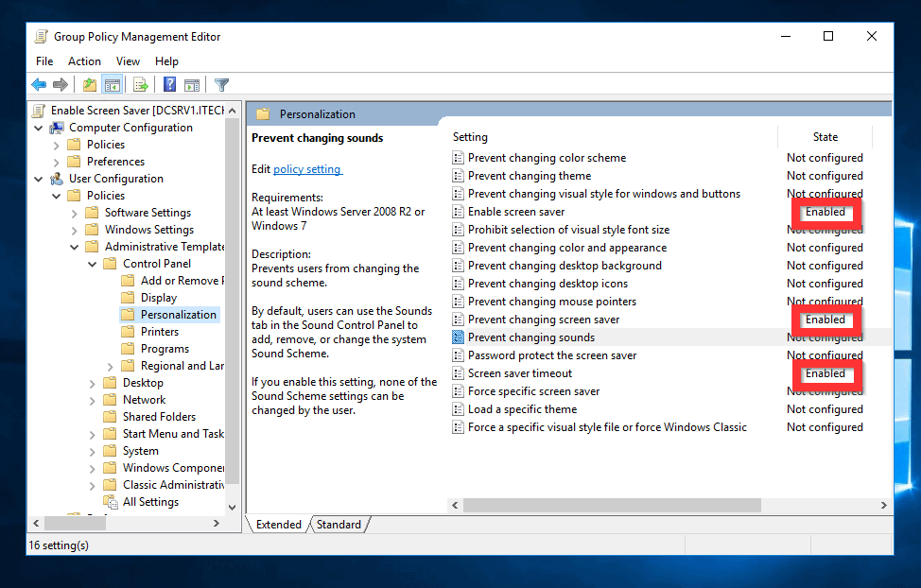Screen dimensions: 921x588
Task: Open Help via the question mark icon
Action: [168, 84]
